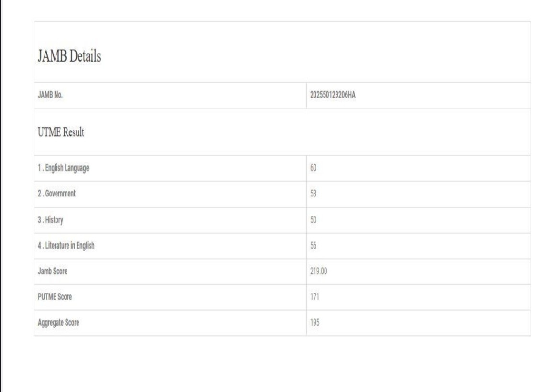Click the English Language score of 60
The width and height of the screenshot is (560, 392).
click(x=314, y=168)
